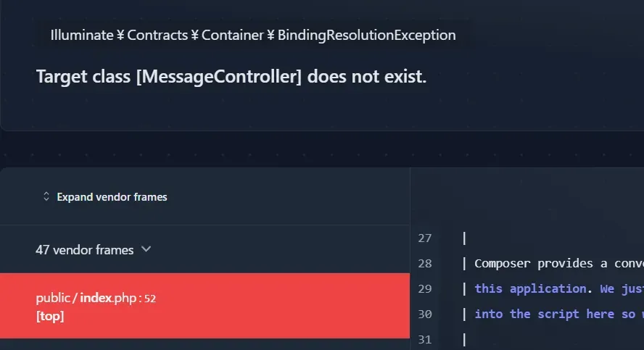This screenshot has width=644, height=350.
Task: Click the Contracts namespace segment
Action: pos(157,35)
